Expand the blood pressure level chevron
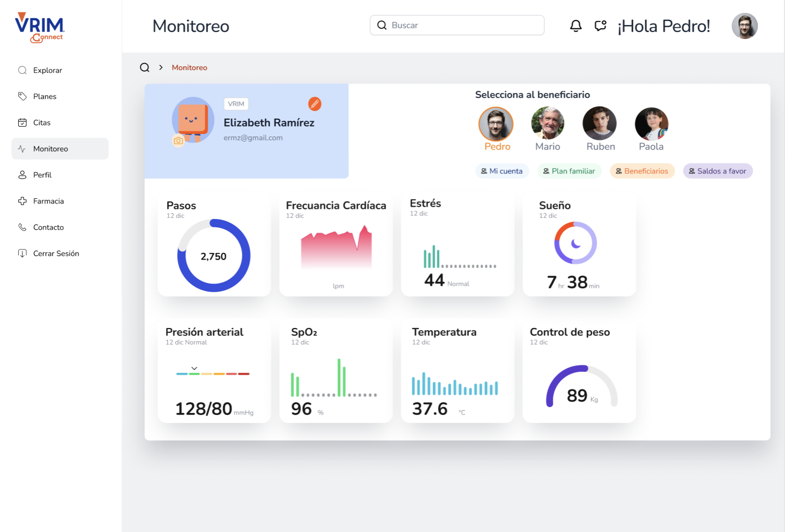Screen dimensions: 785x532 [x=194, y=368]
